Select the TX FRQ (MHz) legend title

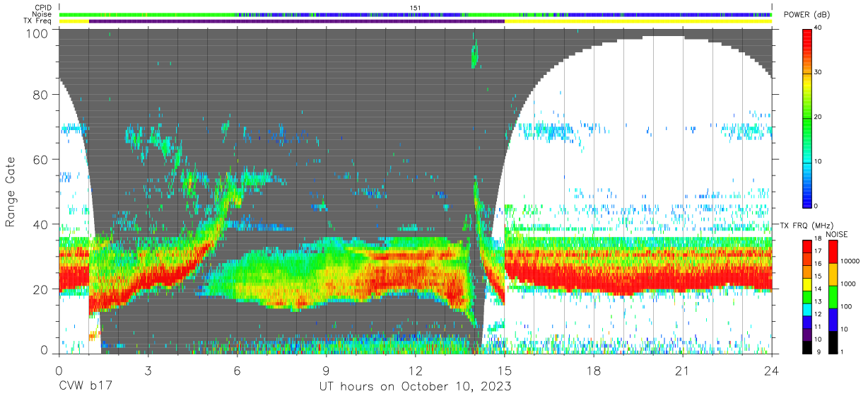coord(807,226)
